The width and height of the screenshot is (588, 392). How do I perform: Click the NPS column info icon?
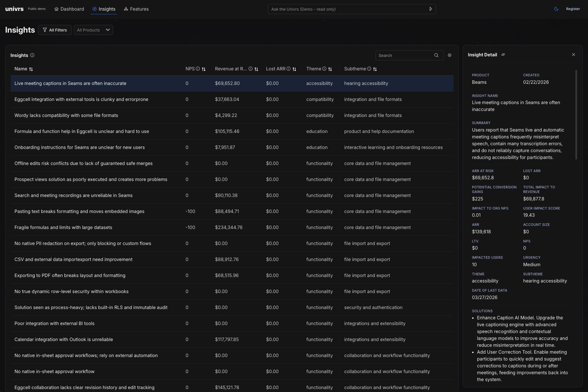tap(198, 69)
